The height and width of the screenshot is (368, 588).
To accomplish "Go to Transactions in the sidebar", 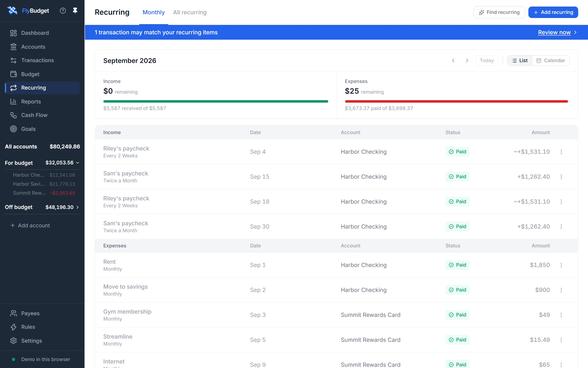I will point(42,60).
